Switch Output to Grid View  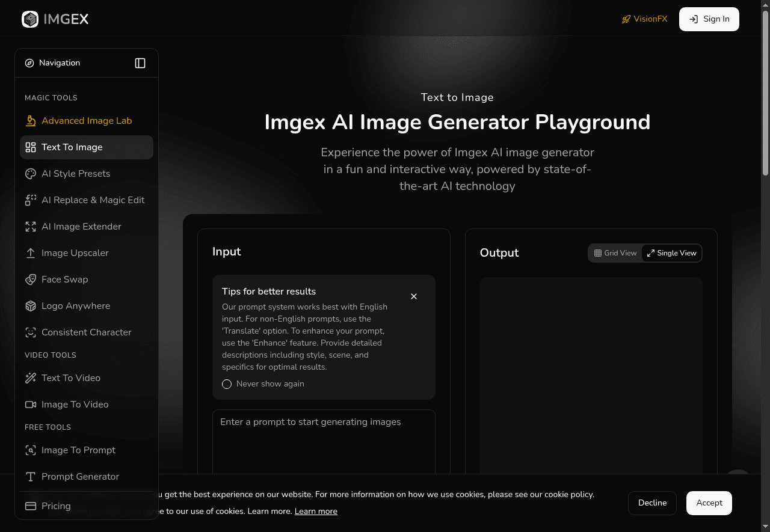[615, 253]
